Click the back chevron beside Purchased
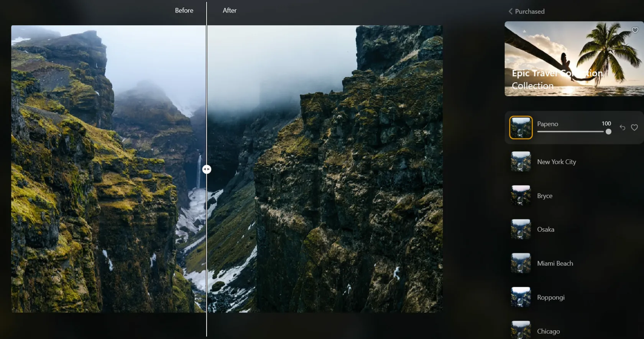The height and width of the screenshot is (339, 644). (510, 11)
